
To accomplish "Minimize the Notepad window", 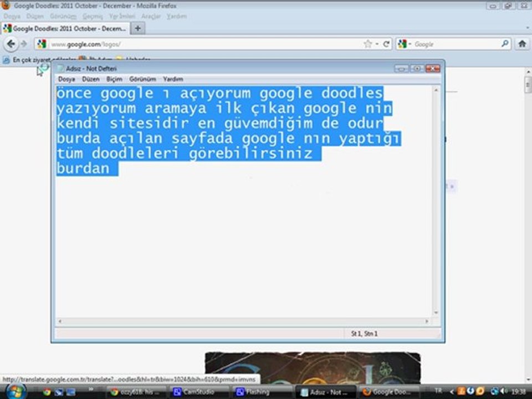I will [401, 69].
